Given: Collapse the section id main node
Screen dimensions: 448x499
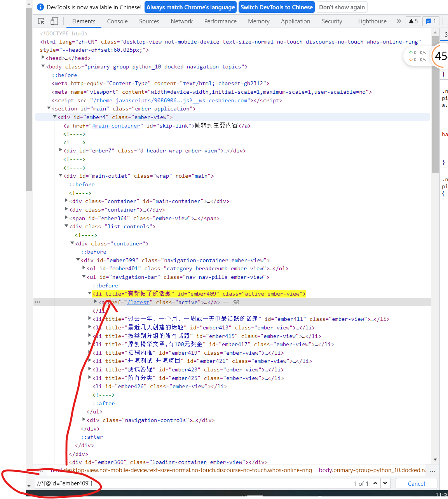Looking at the screenshot, I should [49, 108].
